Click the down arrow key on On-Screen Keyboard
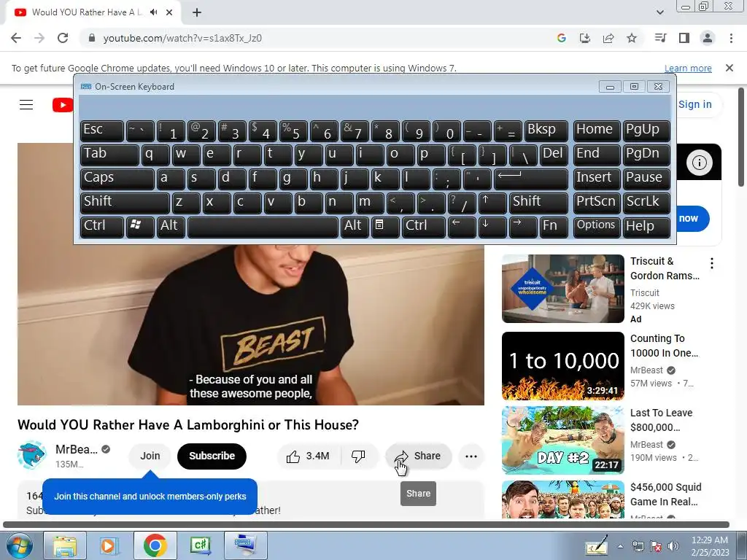This screenshot has height=560, width=747. (x=492, y=226)
